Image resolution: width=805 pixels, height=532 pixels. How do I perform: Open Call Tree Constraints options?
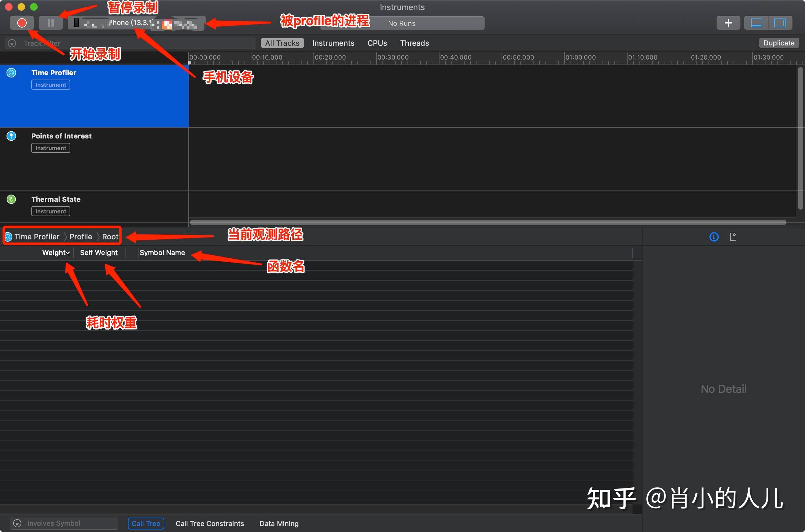[x=210, y=523]
